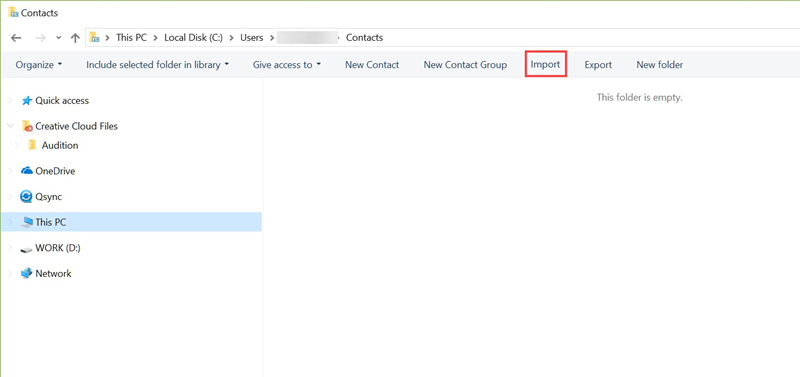Collapse the Creative Cloud Files node
The height and width of the screenshot is (377, 800).
pos(11,125)
